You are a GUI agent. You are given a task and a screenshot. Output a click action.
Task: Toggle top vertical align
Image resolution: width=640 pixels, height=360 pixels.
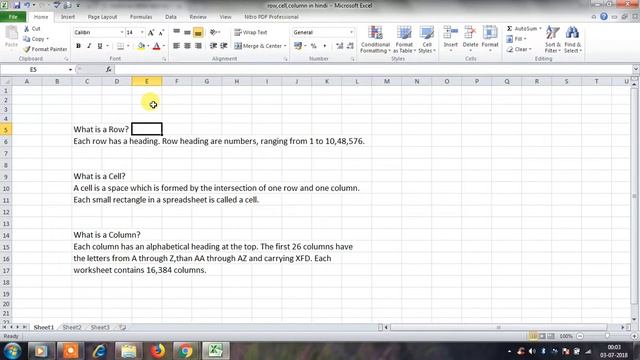[x=176, y=32]
